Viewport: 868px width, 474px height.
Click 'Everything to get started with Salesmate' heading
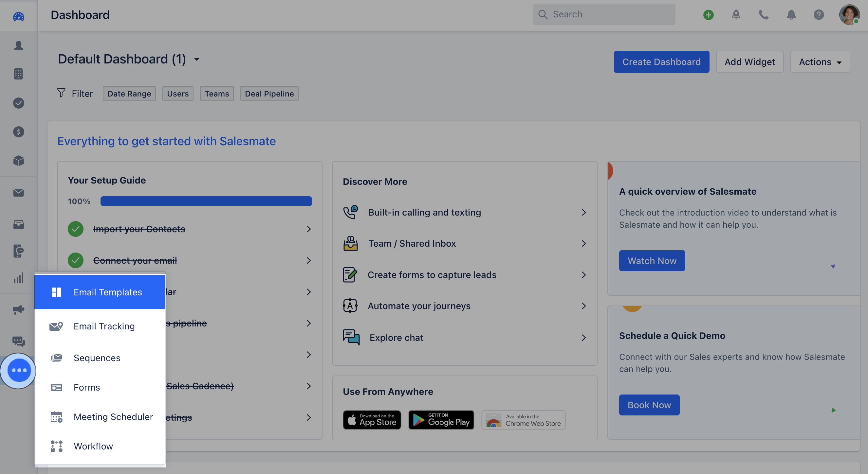click(166, 141)
